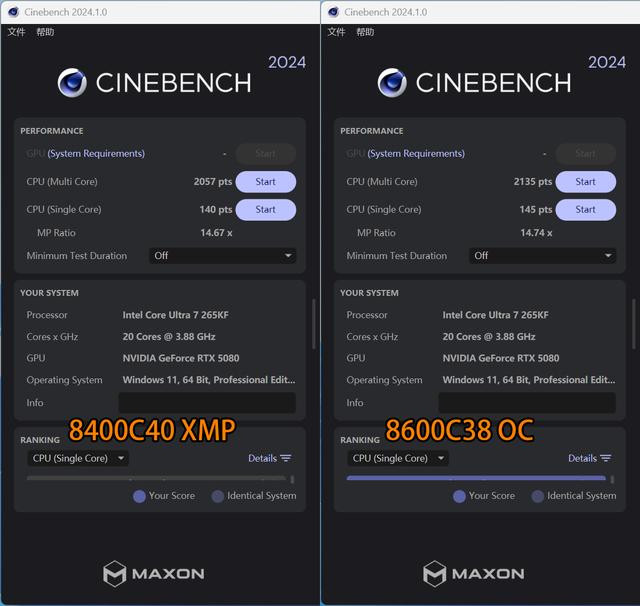Open ranking CPU (Single Core) dropdown, right window
Viewport: 640px width, 606px height.
(398, 458)
